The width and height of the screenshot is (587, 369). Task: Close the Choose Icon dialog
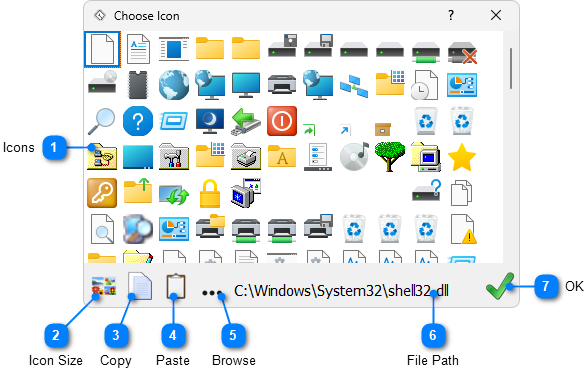click(496, 15)
